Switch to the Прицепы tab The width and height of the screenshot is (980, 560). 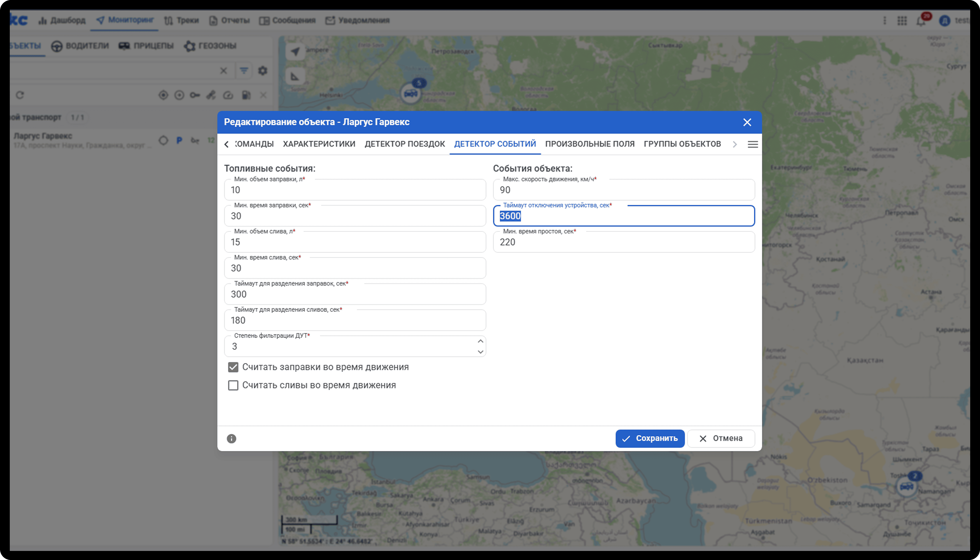[x=146, y=46]
